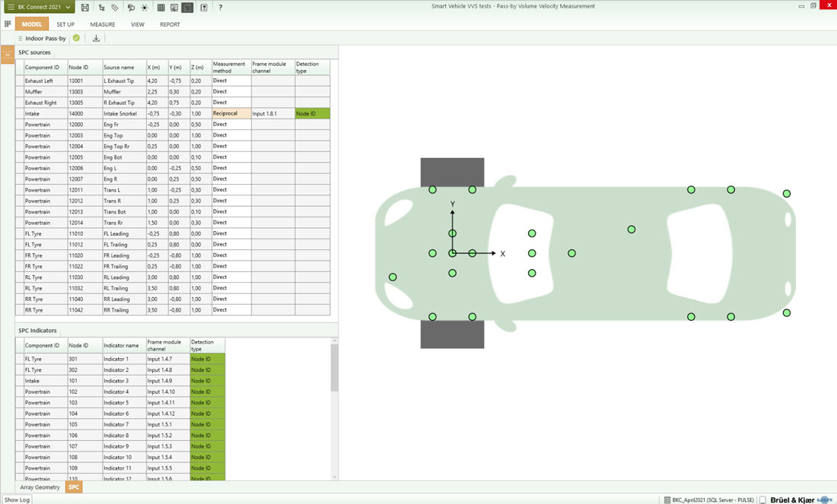
Task: Click the SPC Indicators table scrollbar
Action: click(335, 369)
